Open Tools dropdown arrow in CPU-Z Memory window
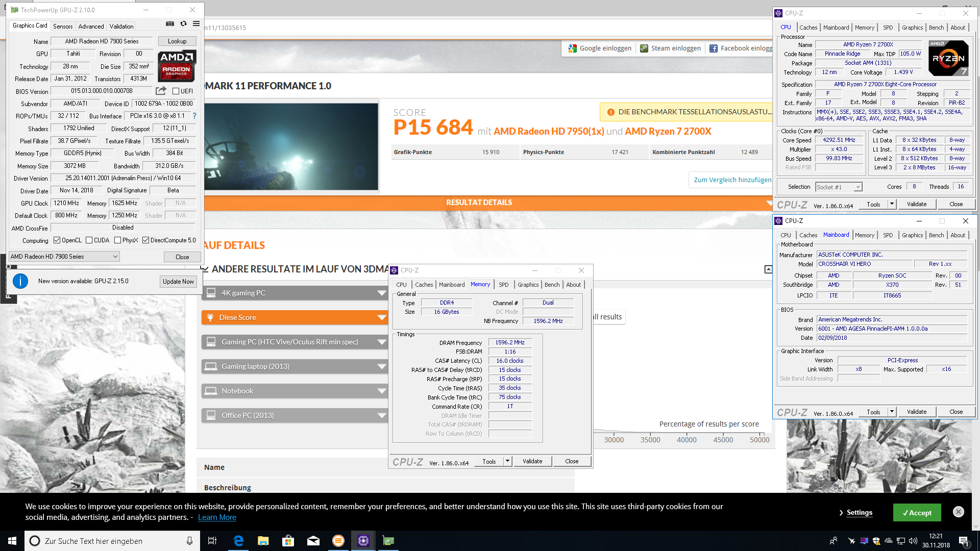This screenshot has height=551, width=980. [507, 461]
